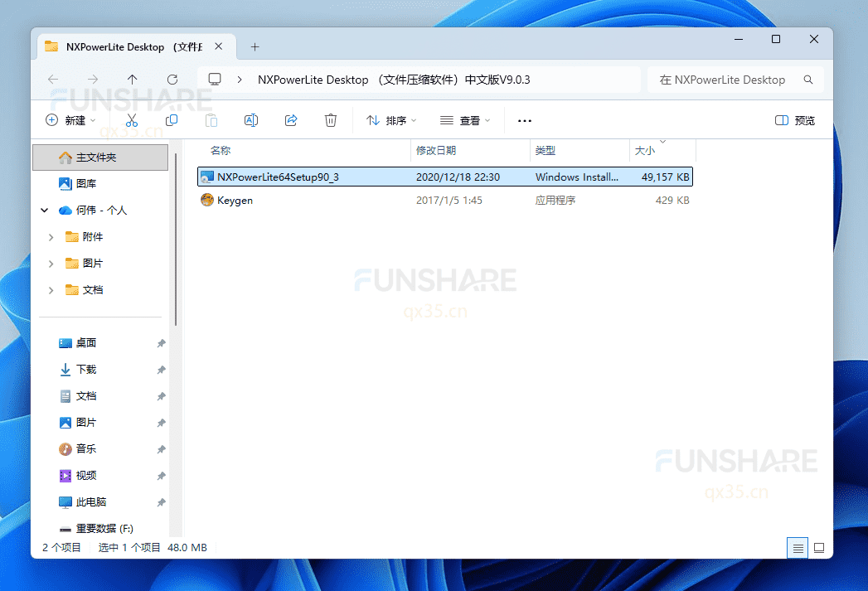
Task: Go forward with the right arrow
Action: coord(93,80)
